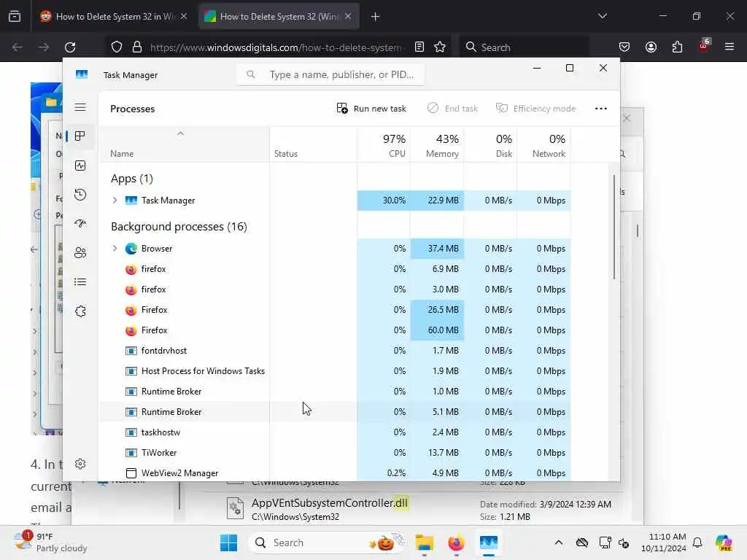
Task: Sort processes by Disk column
Action: click(x=491, y=146)
